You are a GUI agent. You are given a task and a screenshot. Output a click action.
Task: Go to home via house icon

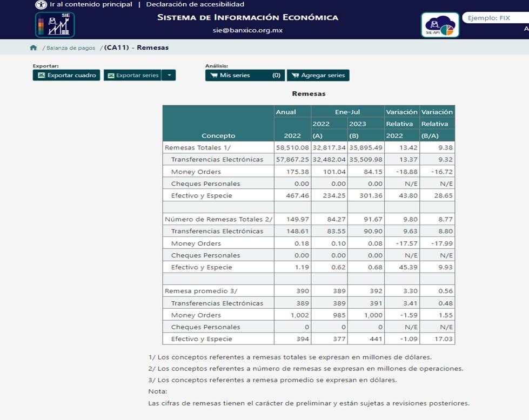pyautogui.click(x=34, y=48)
